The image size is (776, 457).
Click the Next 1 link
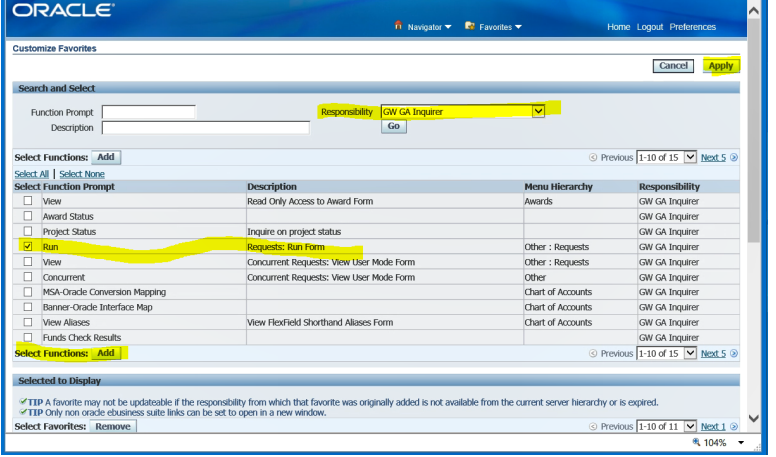tap(713, 426)
